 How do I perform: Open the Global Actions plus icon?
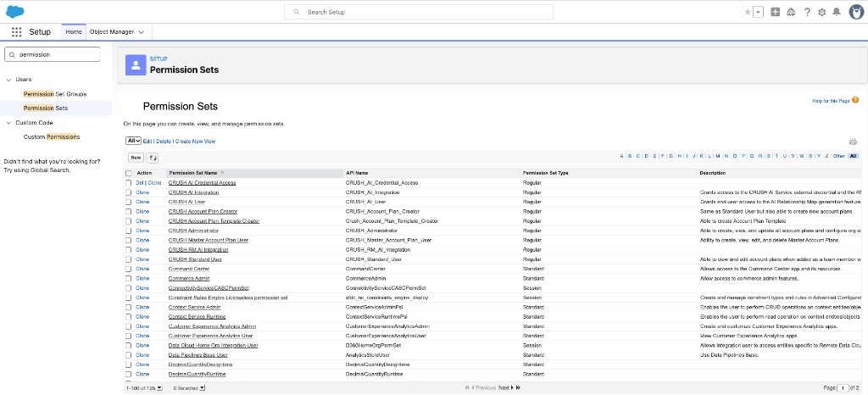click(776, 12)
